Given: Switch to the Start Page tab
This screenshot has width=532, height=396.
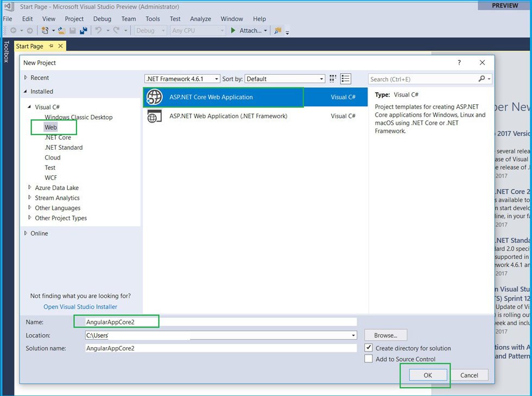Looking at the screenshot, I should 29,46.
